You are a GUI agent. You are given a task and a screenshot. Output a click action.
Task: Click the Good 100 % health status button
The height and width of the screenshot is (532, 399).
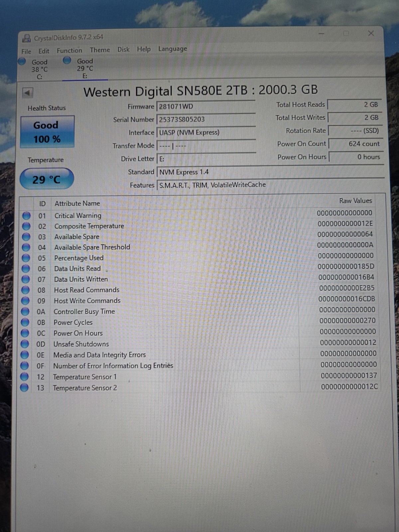click(47, 132)
